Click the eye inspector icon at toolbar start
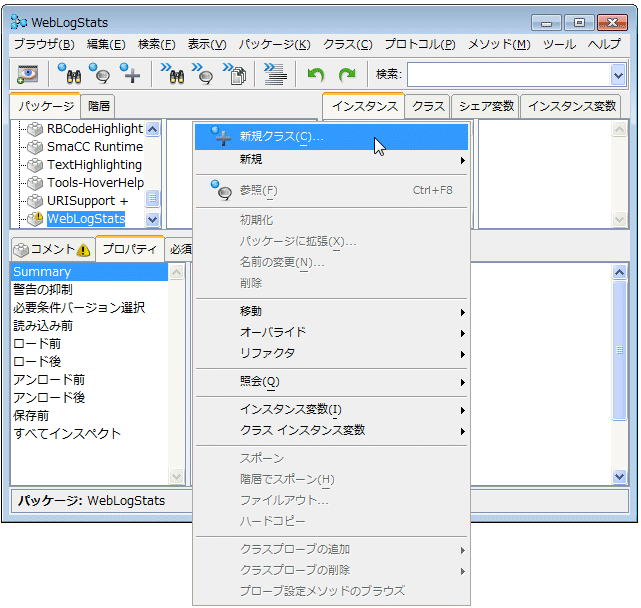This screenshot has height=608, width=641. pyautogui.click(x=28, y=74)
